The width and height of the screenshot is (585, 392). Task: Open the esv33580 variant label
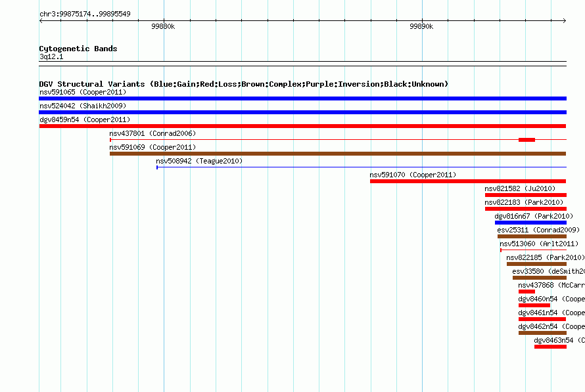(x=548, y=271)
